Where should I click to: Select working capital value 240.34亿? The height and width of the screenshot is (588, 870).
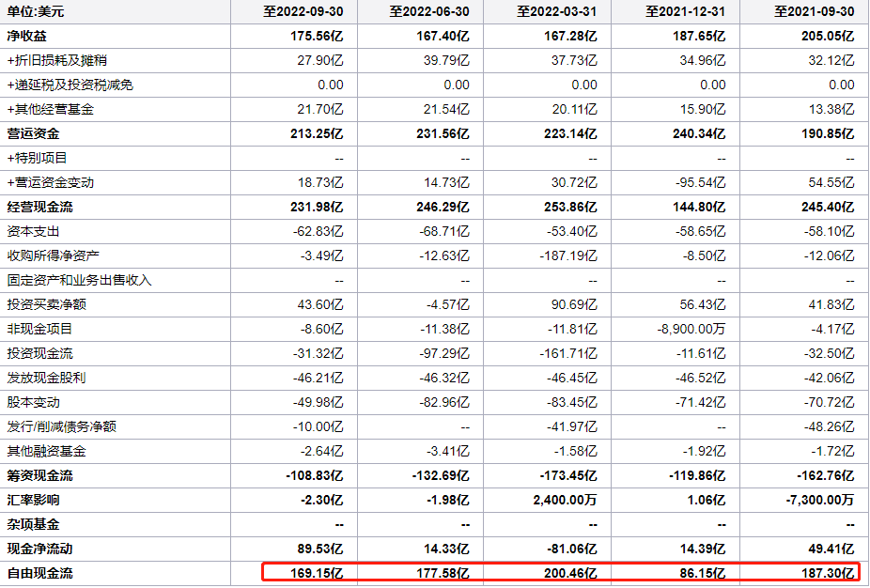click(699, 133)
